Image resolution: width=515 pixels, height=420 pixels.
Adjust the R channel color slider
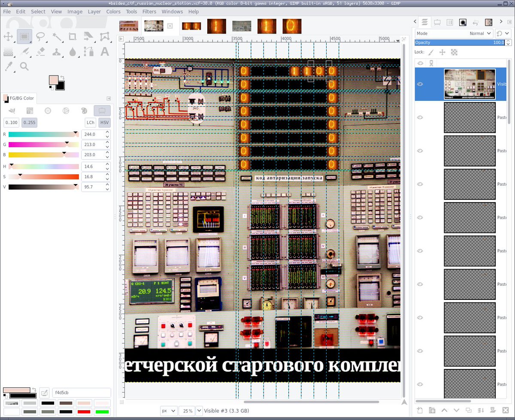pos(44,134)
